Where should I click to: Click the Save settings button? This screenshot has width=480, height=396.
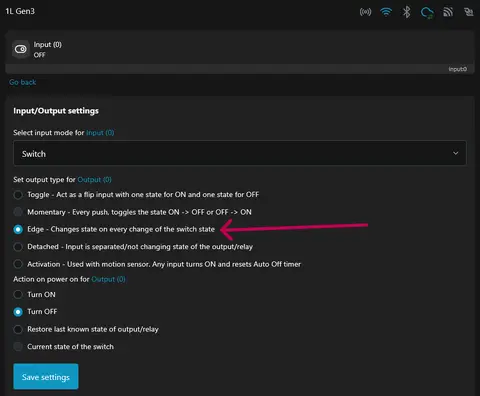pos(46,377)
